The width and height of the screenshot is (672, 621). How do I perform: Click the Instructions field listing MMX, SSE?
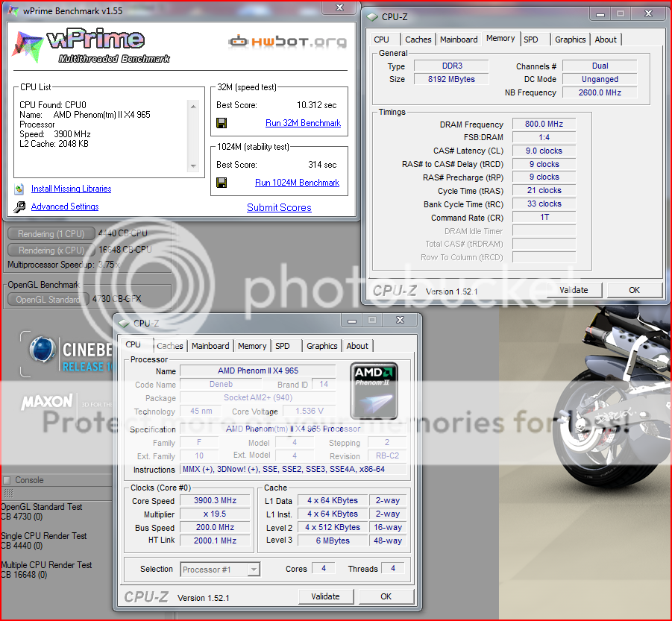tap(293, 469)
